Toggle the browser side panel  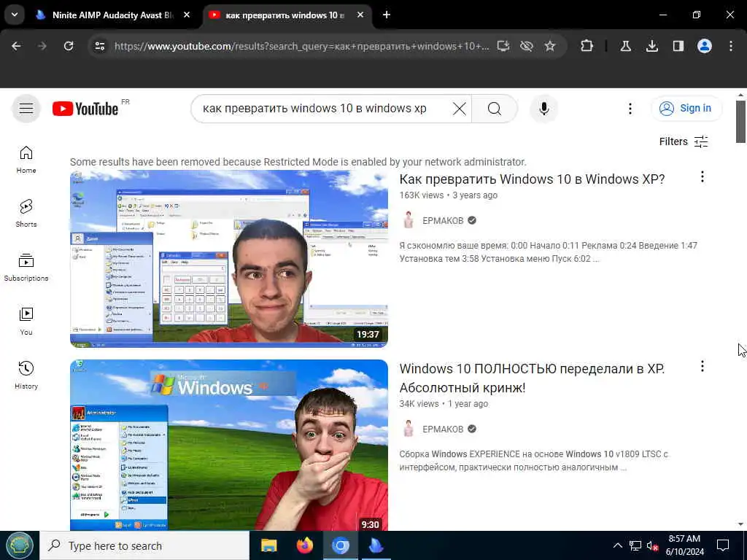point(678,46)
